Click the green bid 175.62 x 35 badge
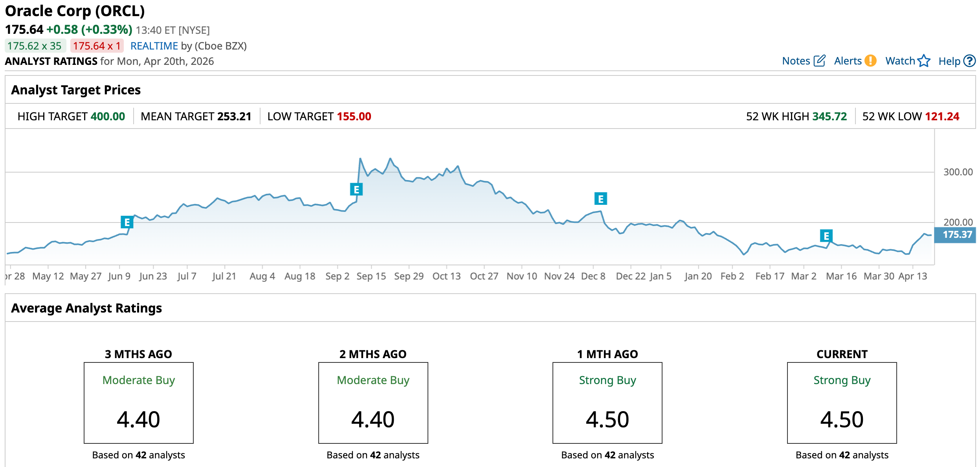 tap(35, 46)
